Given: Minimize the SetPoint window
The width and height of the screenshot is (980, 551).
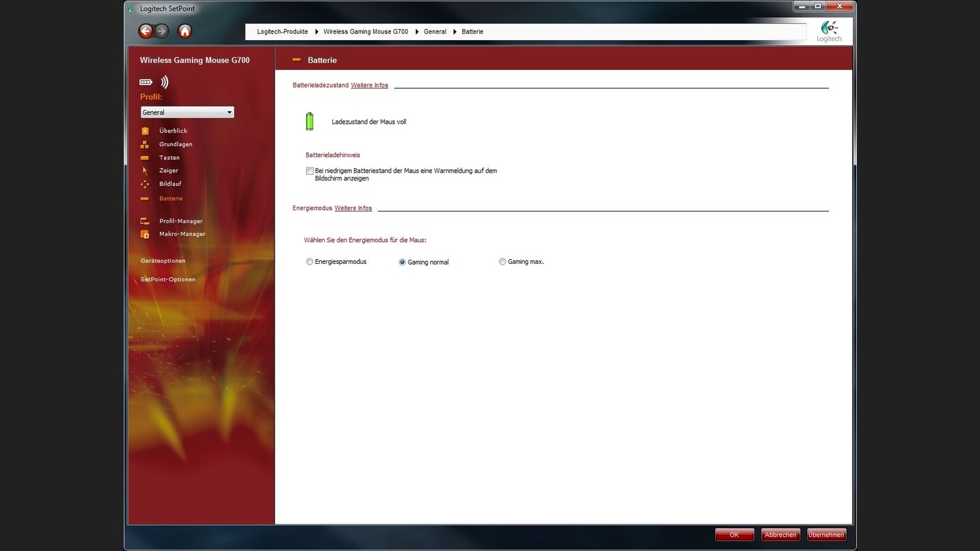Looking at the screenshot, I should [802, 6].
